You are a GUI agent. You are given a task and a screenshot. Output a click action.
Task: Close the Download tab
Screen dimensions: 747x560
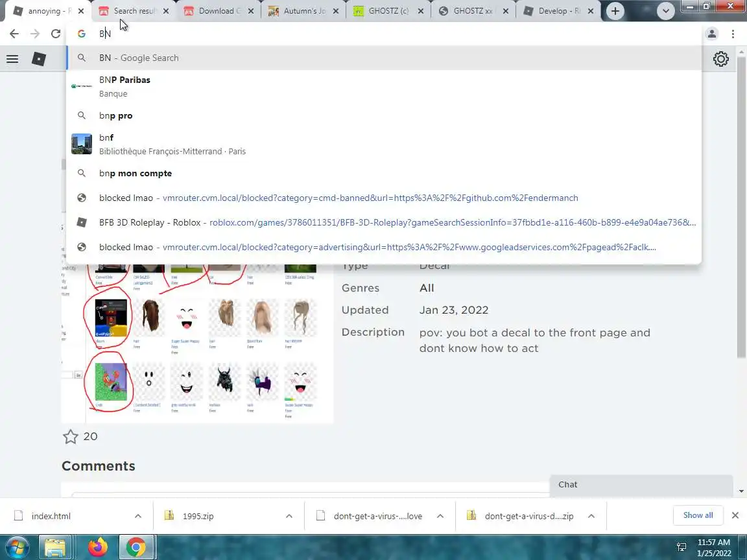(x=251, y=11)
